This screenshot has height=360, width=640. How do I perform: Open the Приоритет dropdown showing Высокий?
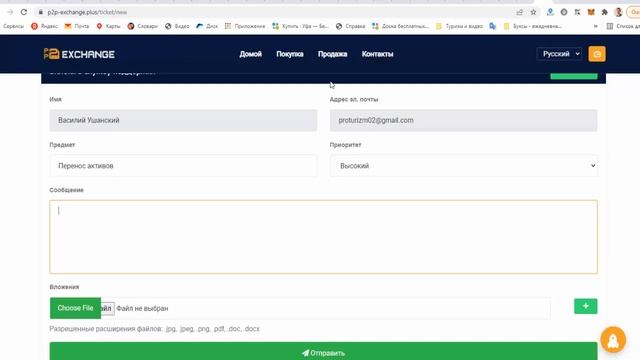463,166
